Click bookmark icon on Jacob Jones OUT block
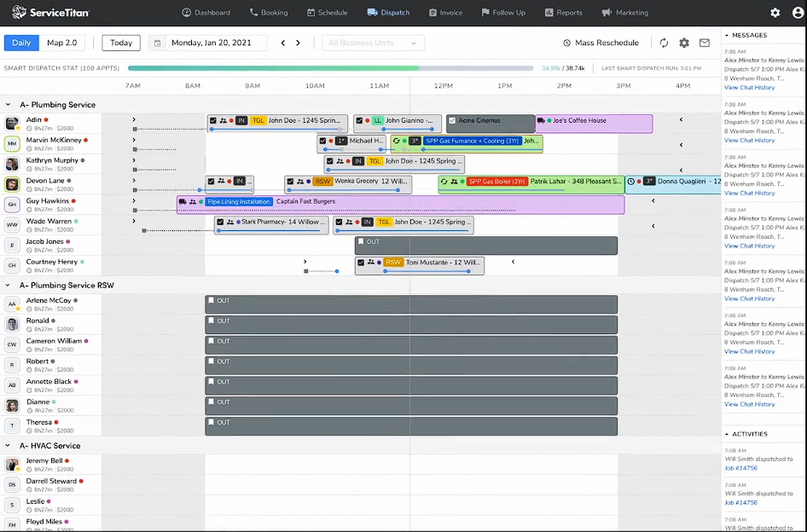Image resolution: width=807 pixels, height=532 pixels. pyautogui.click(x=361, y=242)
